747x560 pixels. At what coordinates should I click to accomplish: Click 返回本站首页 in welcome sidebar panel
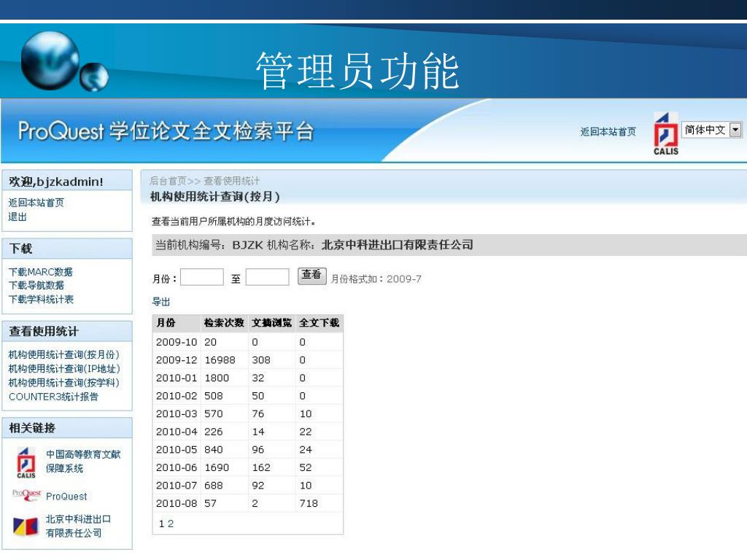click(x=36, y=203)
